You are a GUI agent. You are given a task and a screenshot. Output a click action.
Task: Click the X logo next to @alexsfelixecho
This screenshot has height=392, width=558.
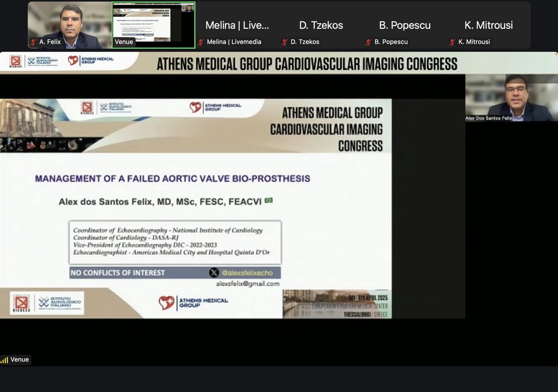(214, 273)
